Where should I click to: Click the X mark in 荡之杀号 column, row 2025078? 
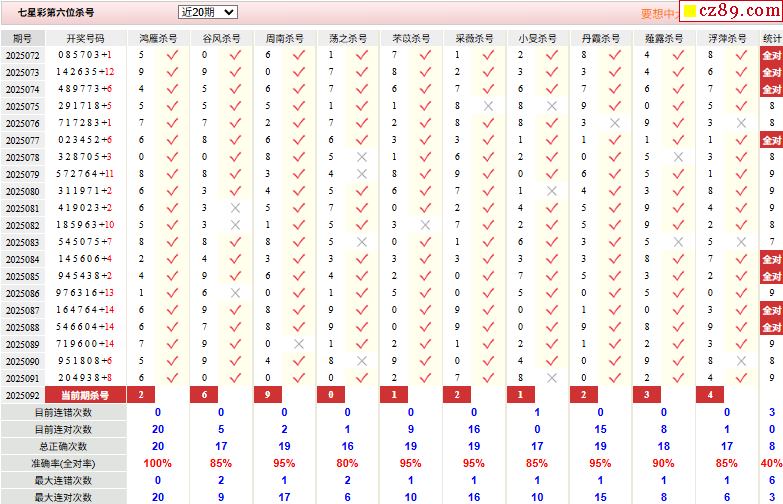point(362,157)
